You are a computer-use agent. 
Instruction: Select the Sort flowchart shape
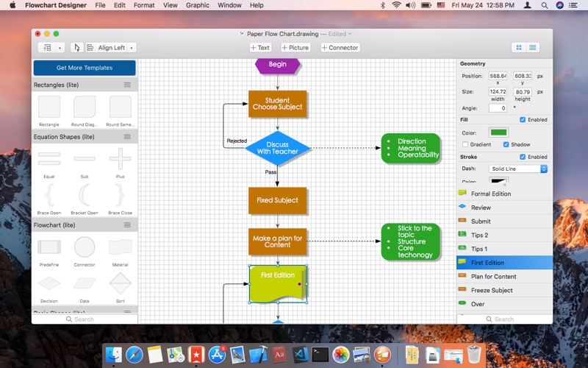tap(120, 283)
